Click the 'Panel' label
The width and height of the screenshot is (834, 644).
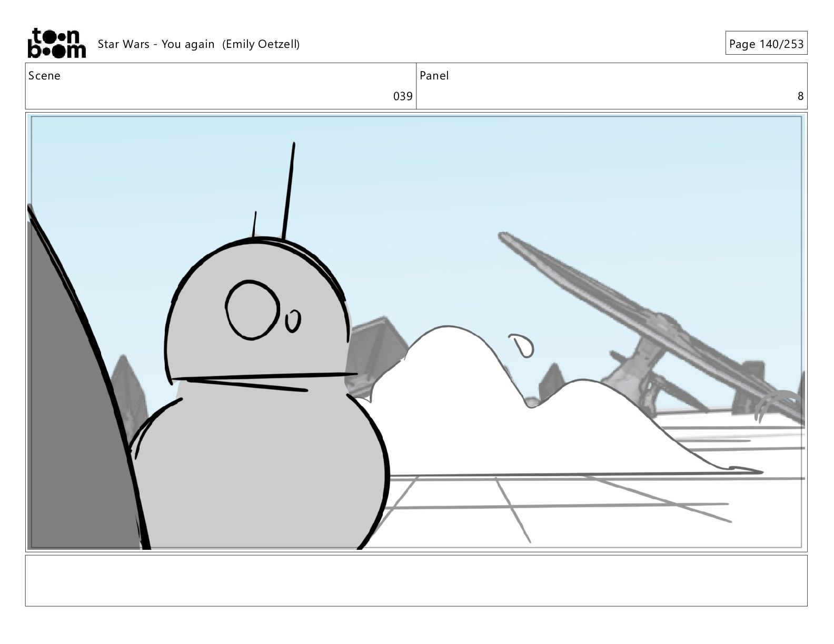[x=434, y=76]
